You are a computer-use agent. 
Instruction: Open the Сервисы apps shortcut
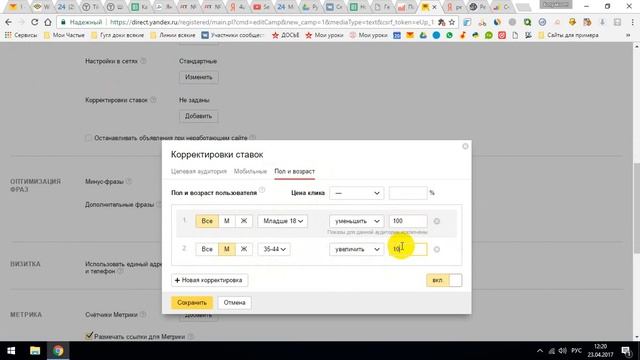click(x=21, y=36)
